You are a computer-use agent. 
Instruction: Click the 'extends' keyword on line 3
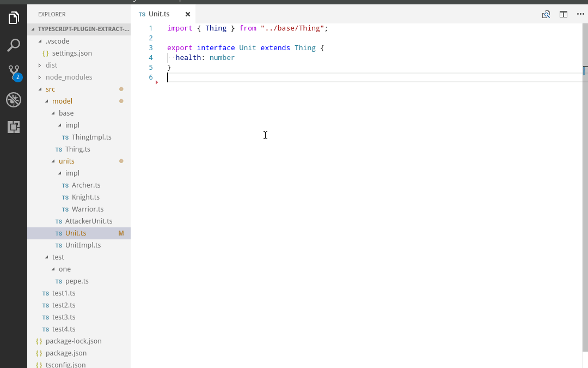pyautogui.click(x=275, y=47)
